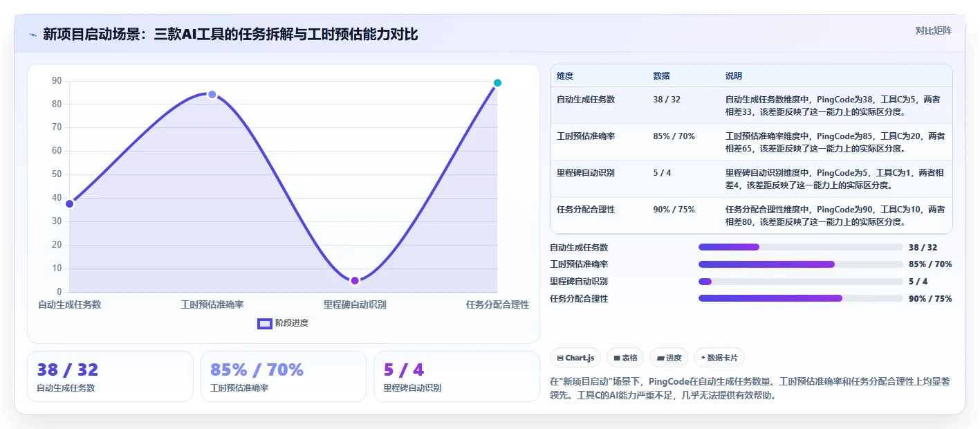This screenshot has height=429, width=980.
Task: Click the 5 / 4 cell in the table
Action: 662,173
